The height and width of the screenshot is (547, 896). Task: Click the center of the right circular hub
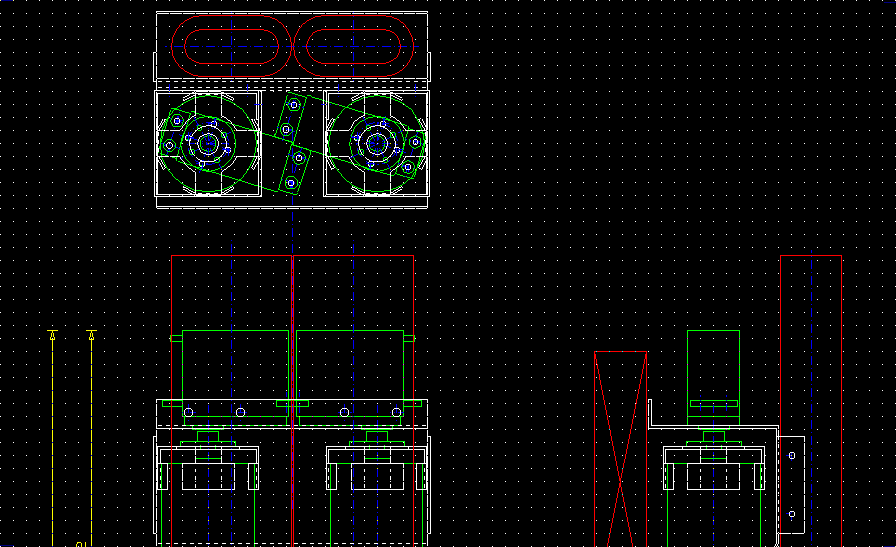pyautogui.click(x=377, y=144)
